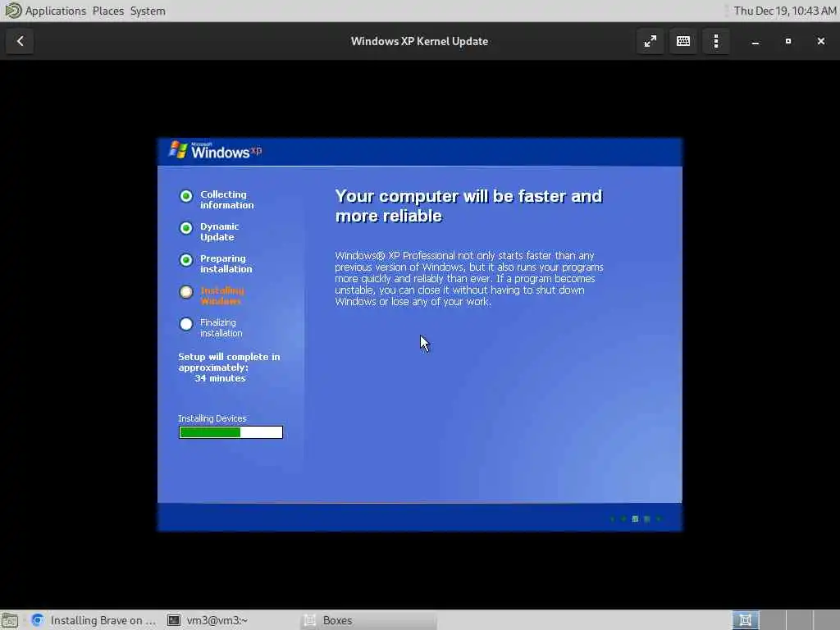The width and height of the screenshot is (840, 630).
Task: Click the '34 minutes' remaining text
Action: pyautogui.click(x=220, y=378)
